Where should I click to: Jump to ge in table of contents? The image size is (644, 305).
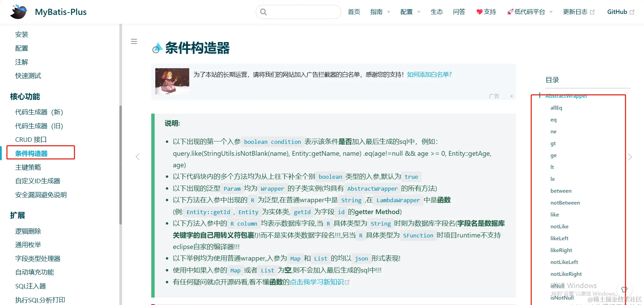pyautogui.click(x=553, y=155)
